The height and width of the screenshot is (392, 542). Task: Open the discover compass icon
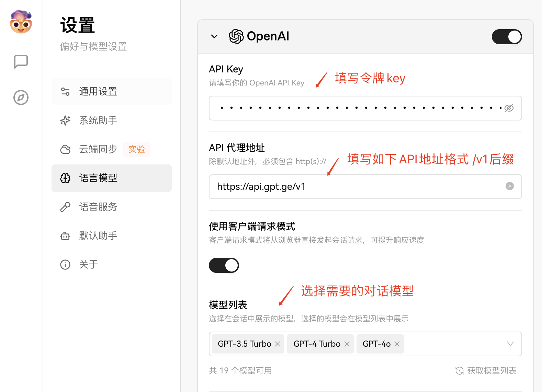(x=21, y=97)
